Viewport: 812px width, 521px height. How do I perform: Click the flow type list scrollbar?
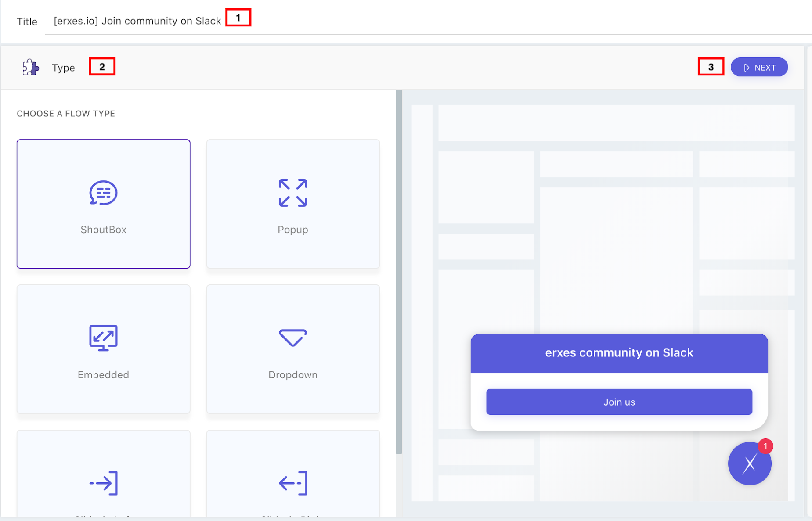[399, 272]
